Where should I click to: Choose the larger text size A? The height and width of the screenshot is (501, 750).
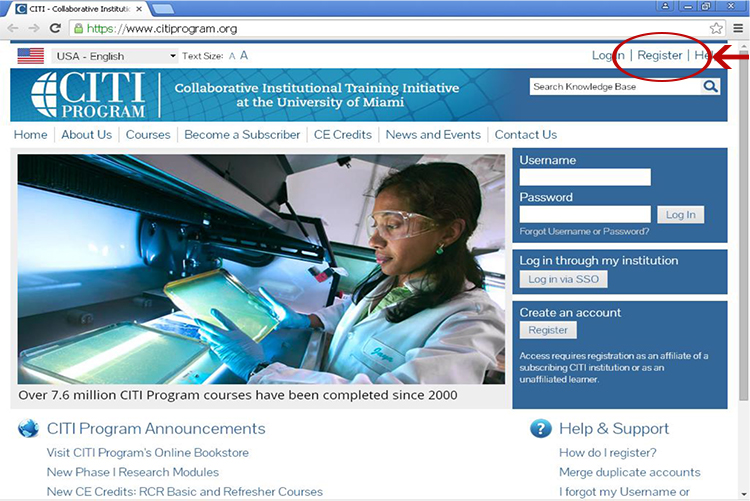[244, 56]
